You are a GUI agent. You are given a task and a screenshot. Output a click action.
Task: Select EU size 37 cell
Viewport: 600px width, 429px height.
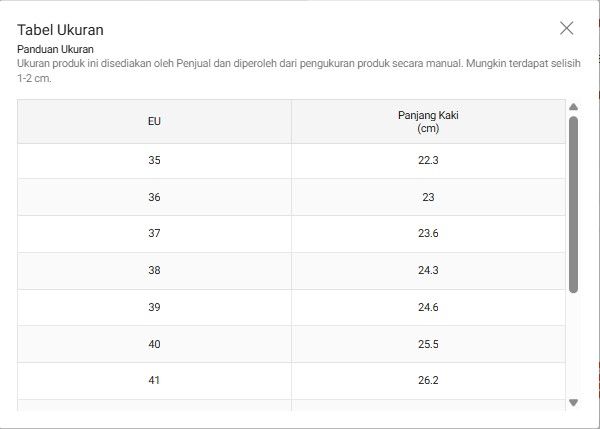click(154, 234)
